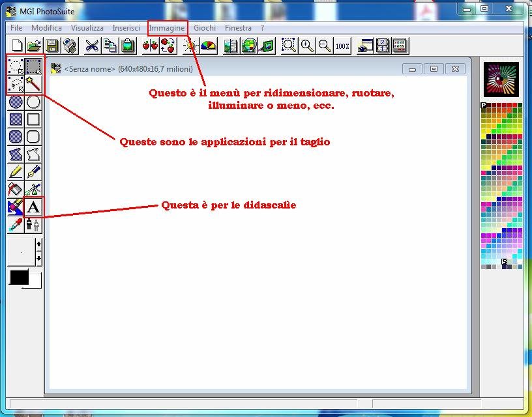This screenshot has height=417, width=532.
Task: Click the Senza nome document icon
Action: (x=56, y=68)
